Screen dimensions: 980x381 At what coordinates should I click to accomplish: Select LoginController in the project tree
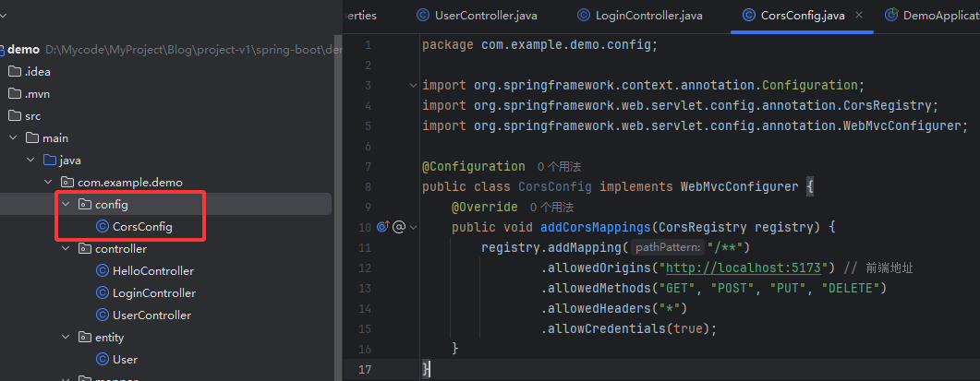point(153,293)
